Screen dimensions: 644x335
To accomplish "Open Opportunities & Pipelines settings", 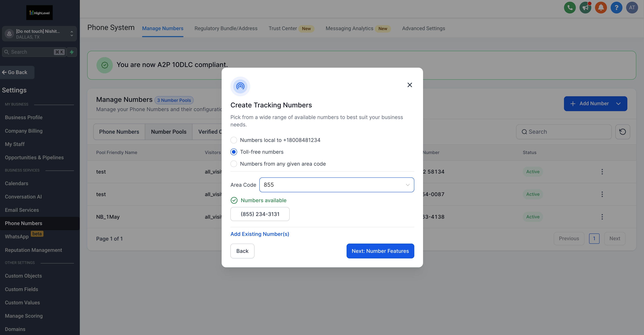I will (x=34, y=157).
